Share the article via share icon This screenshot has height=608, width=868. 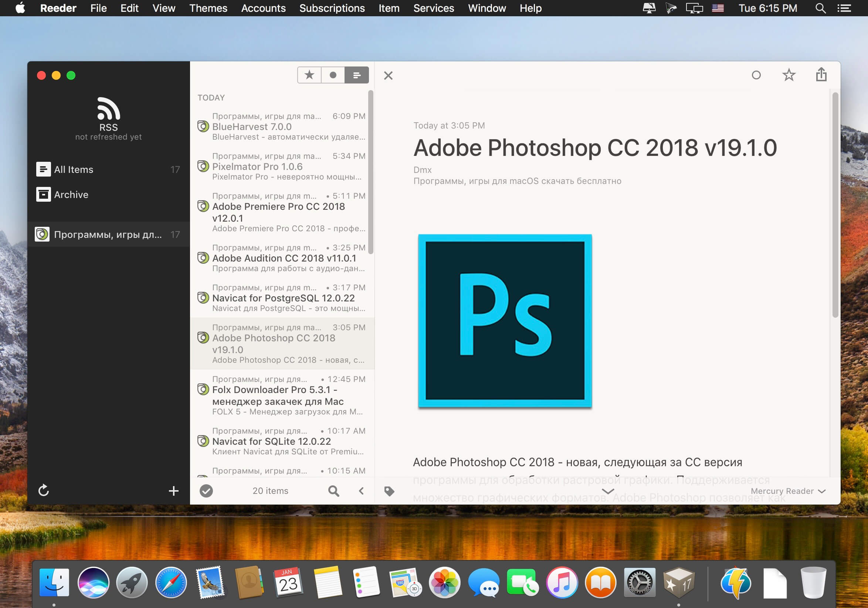(x=821, y=74)
